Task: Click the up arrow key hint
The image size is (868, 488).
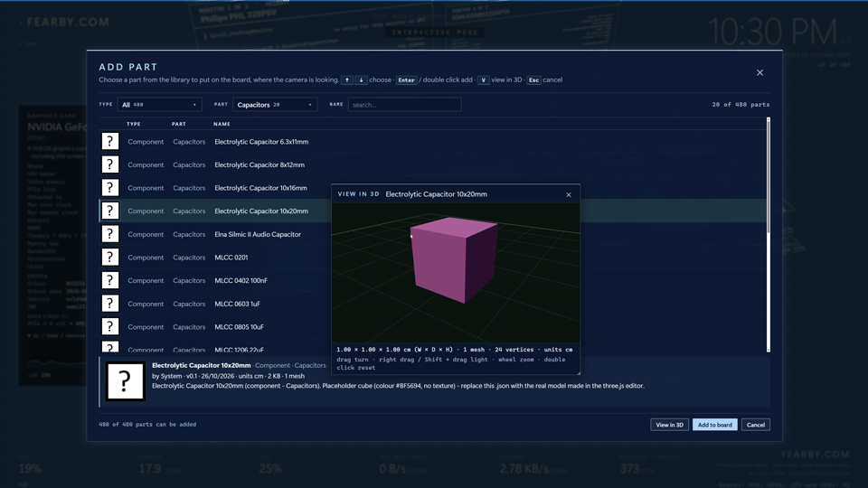Action: coord(347,80)
